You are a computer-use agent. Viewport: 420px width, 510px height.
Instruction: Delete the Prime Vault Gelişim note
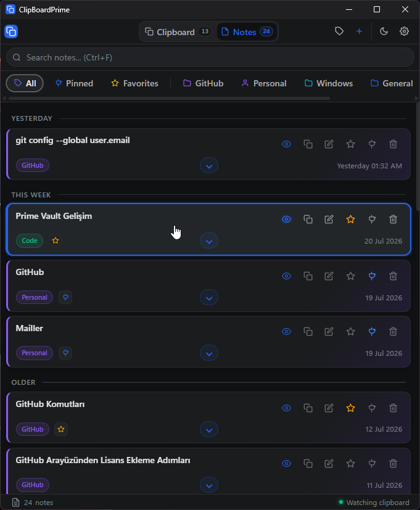click(393, 219)
